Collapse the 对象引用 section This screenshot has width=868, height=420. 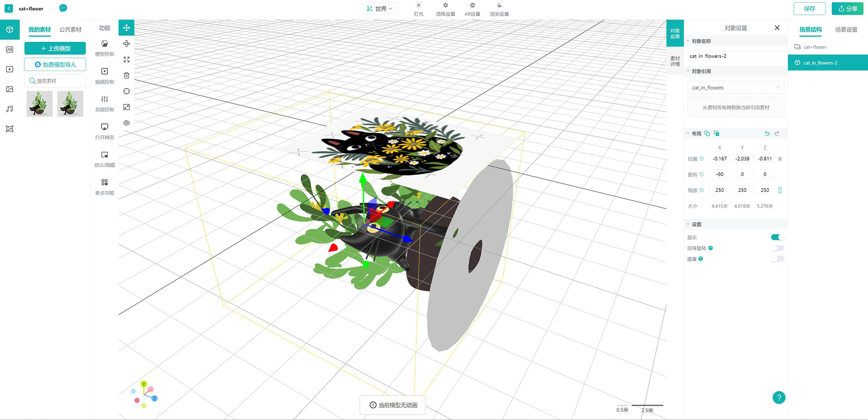click(688, 72)
